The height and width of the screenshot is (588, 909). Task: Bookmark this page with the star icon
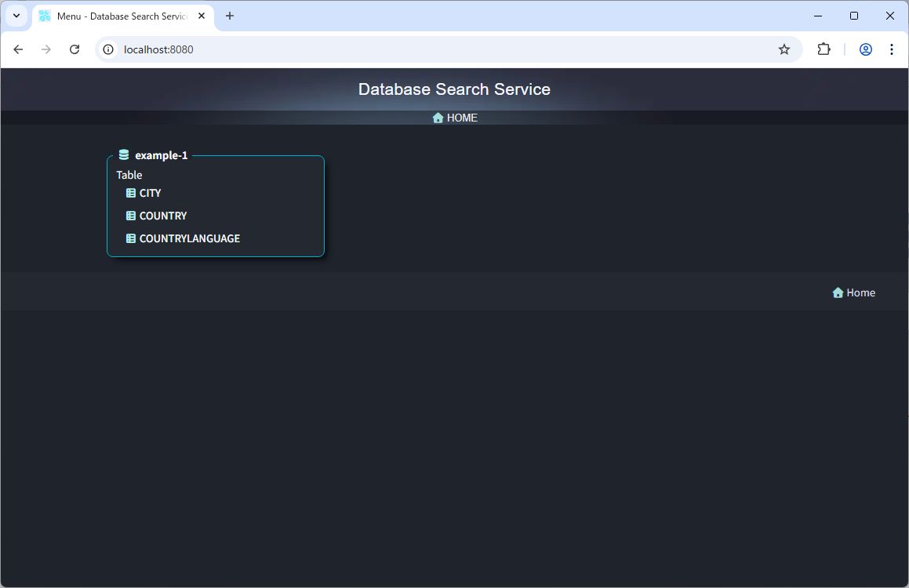click(x=784, y=49)
